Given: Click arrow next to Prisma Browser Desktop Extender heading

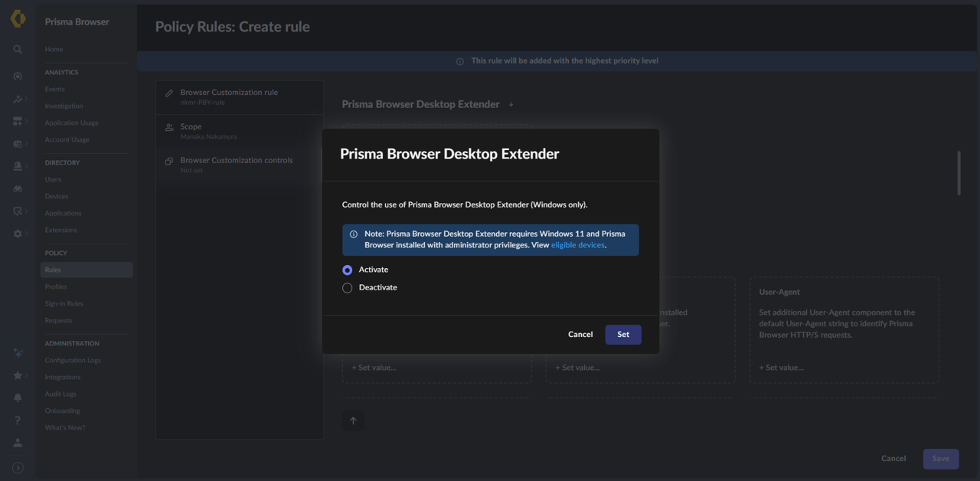Looking at the screenshot, I should [511, 104].
